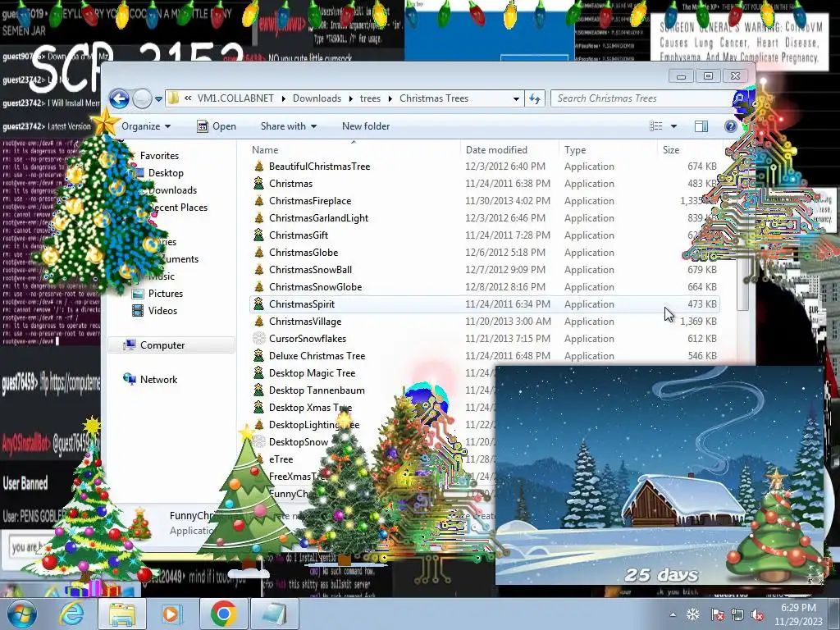Click the Refresh button beside address bar
This screenshot has height=630, width=840.
pos(535,98)
